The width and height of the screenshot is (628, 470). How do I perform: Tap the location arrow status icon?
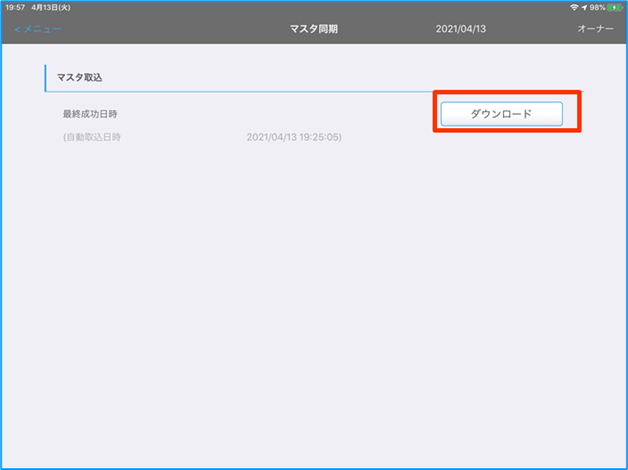(584, 7)
